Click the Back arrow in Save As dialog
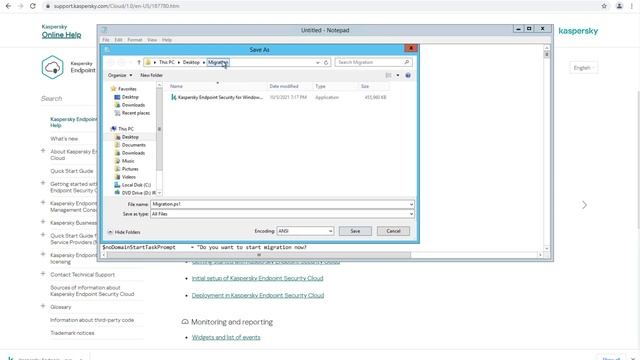 tap(111, 62)
